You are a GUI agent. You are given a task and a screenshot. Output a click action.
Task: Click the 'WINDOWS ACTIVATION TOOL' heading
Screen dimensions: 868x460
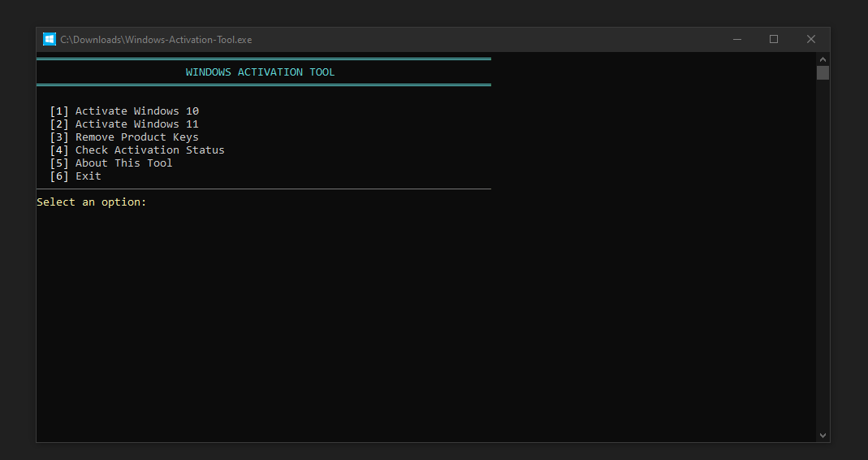(260, 72)
